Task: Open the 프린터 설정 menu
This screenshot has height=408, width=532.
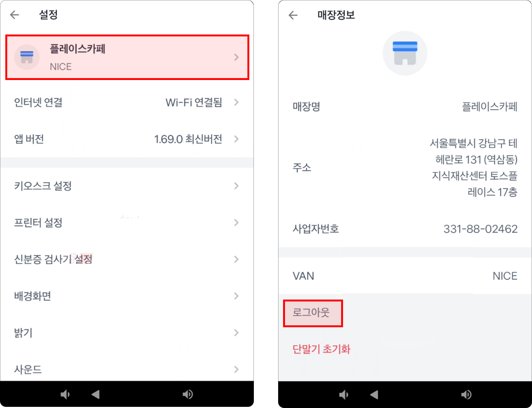Action: point(127,223)
